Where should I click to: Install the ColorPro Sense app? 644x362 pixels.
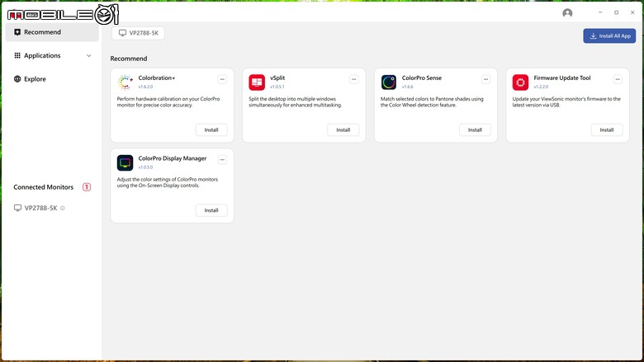[475, 130]
